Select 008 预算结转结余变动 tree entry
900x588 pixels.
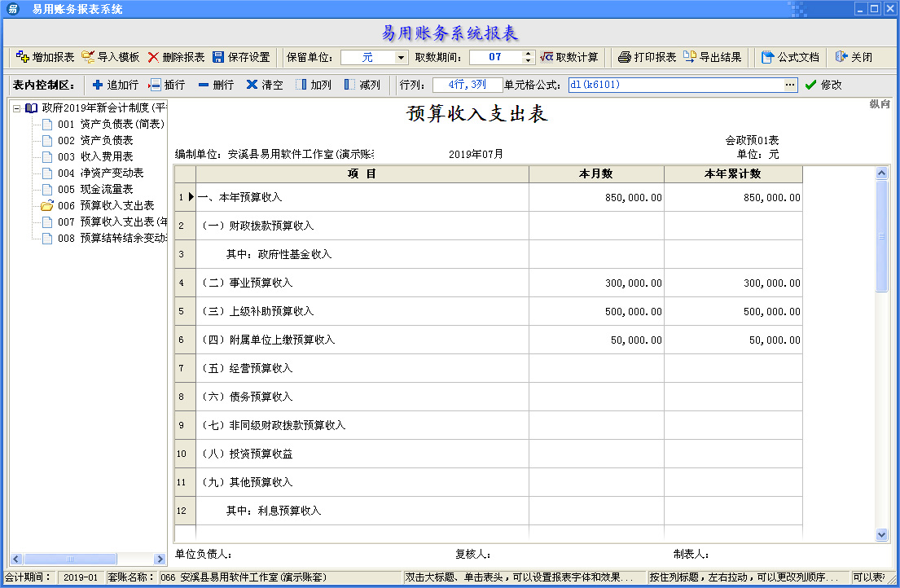click(112, 238)
